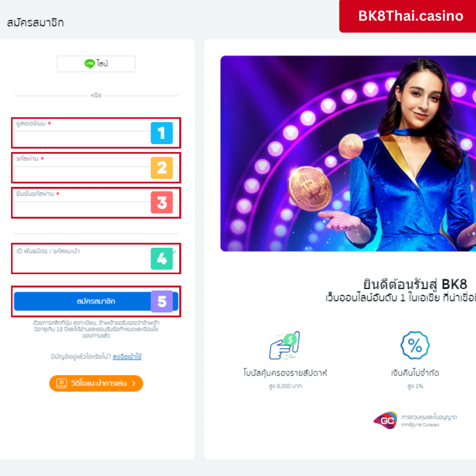This screenshot has height=476, width=476.
Task: Click the promotional banner with woman and bitcoin
Action: [x=348, y=153]
